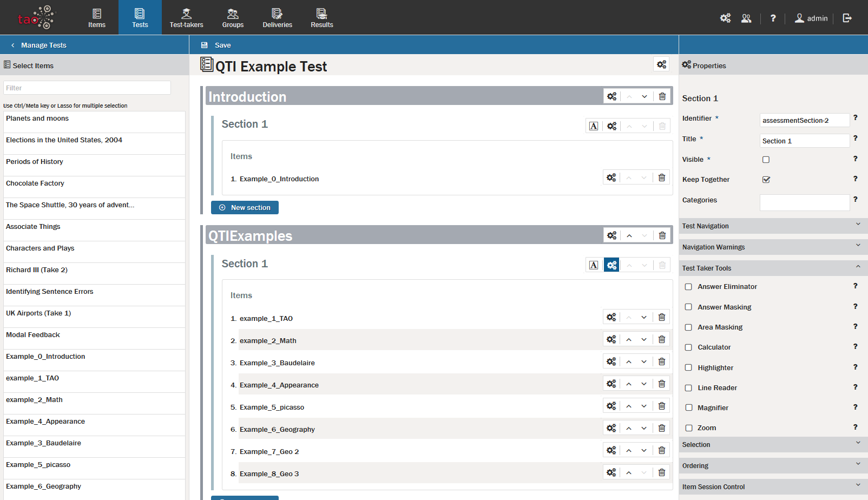Enable Highlighter tool
This screenshot has height=500, width=868.
coord(688,367)
